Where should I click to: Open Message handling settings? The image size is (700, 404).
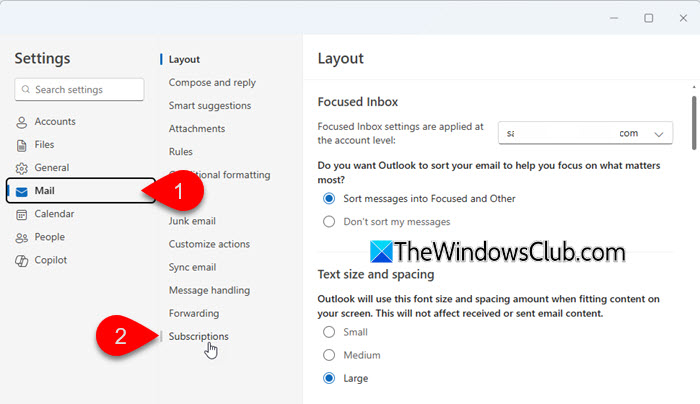coord(209,290)
